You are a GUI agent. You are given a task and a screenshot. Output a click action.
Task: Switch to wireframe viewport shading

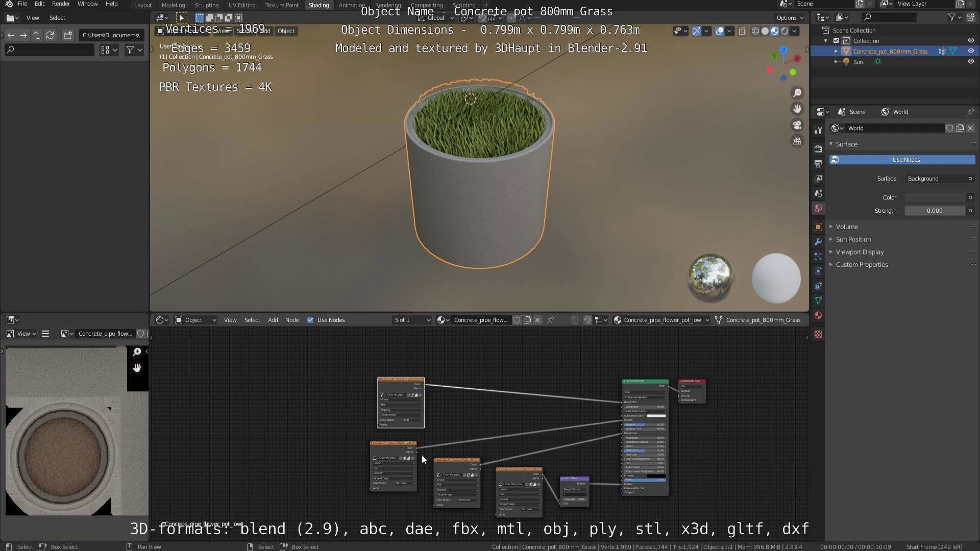coord(755,31)
